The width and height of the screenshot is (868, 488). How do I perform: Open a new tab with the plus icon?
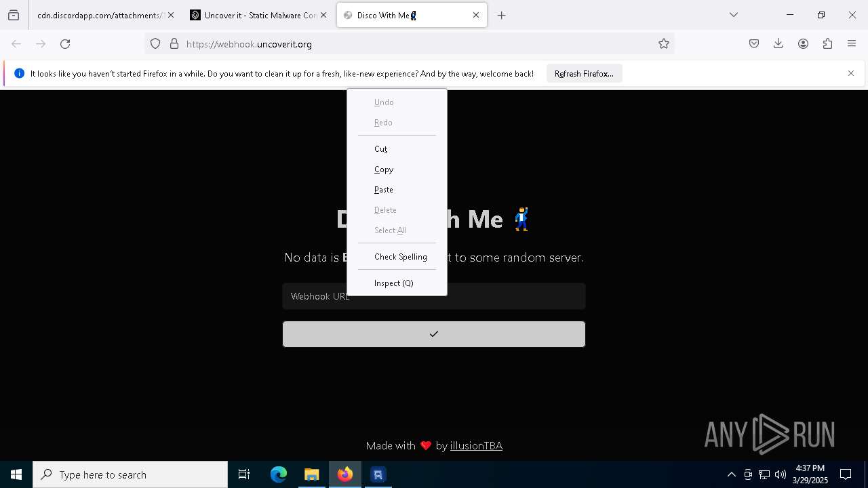click(x=502, y=15)
